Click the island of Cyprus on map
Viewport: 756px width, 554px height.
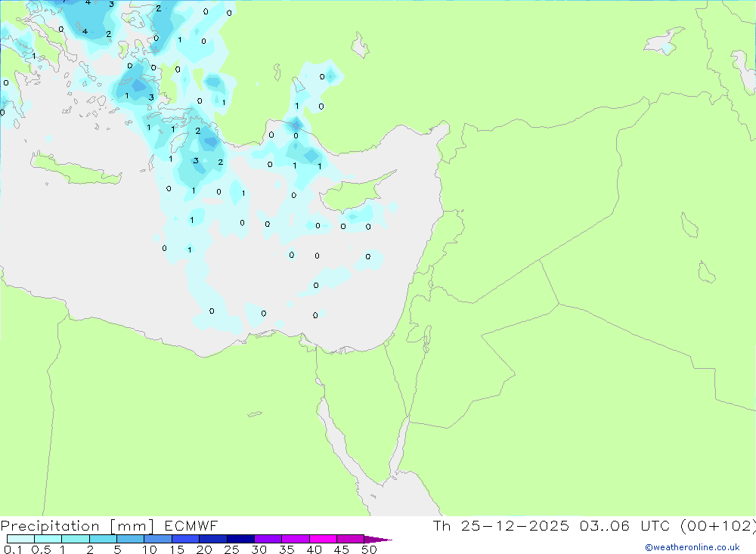349,193
